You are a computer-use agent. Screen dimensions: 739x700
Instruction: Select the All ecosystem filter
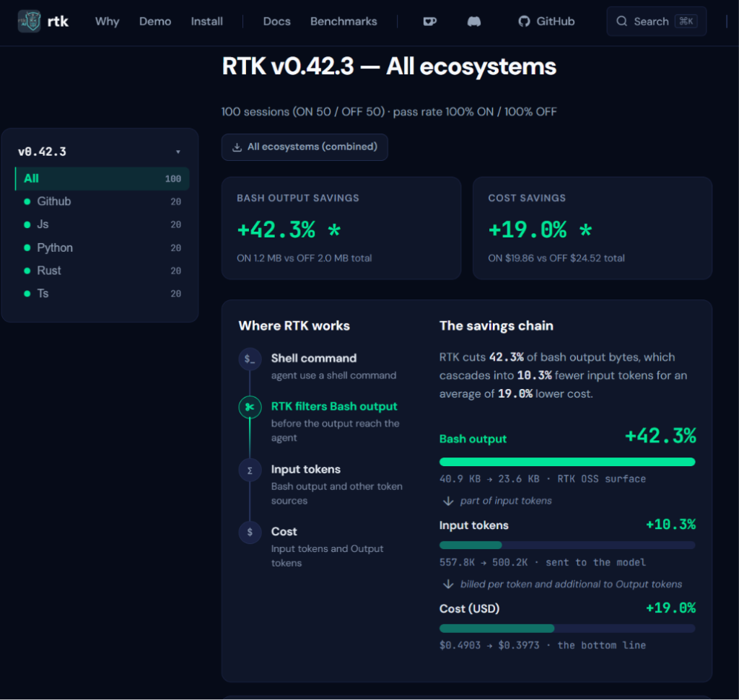[102, 179]
